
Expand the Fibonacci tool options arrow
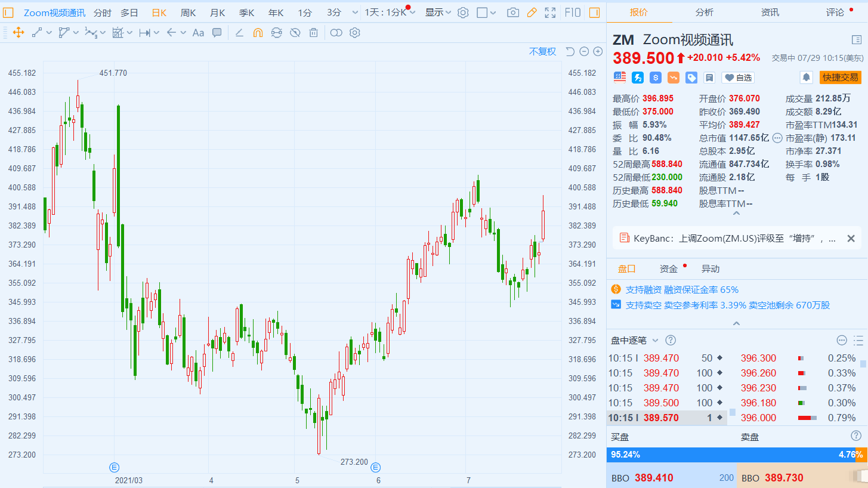[x=129, y=33]
